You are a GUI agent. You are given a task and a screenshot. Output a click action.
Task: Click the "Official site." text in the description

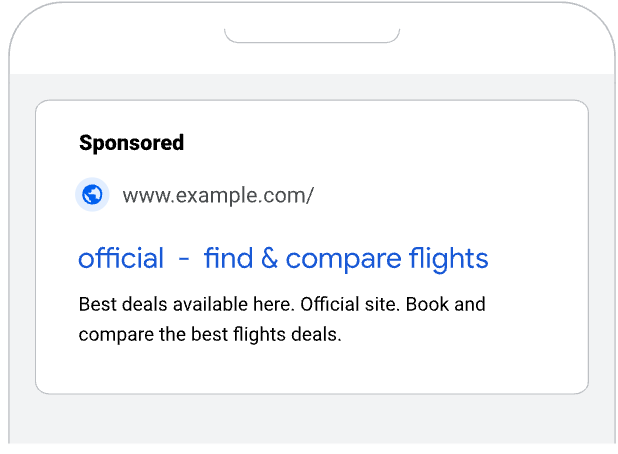346,304
